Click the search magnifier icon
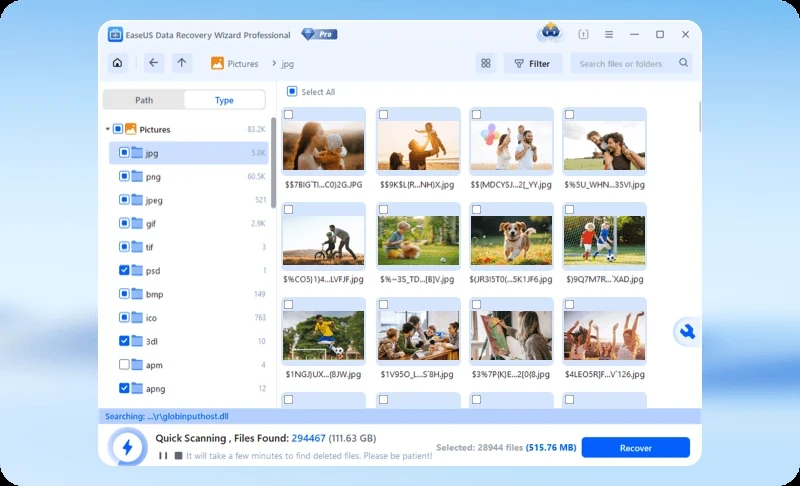This screenshot has width=800, height=486. tap(683, 63)
